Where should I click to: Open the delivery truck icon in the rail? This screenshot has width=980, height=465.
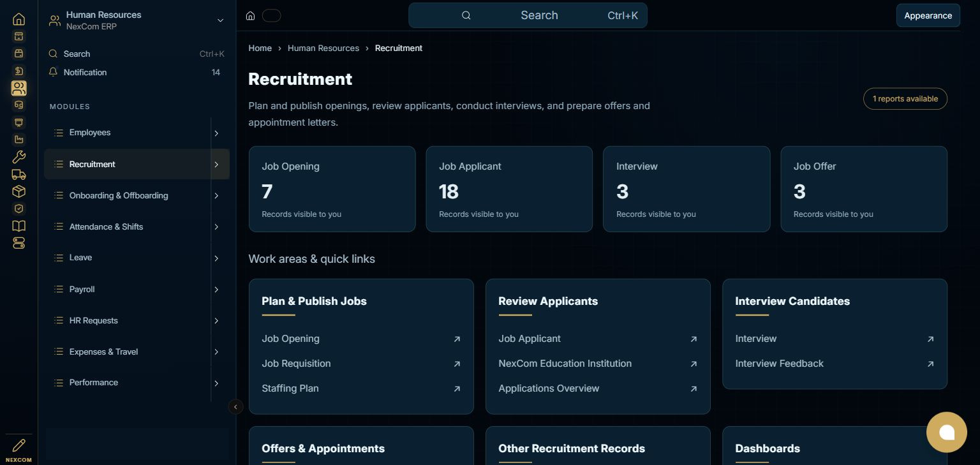click(x=19, y=174)
